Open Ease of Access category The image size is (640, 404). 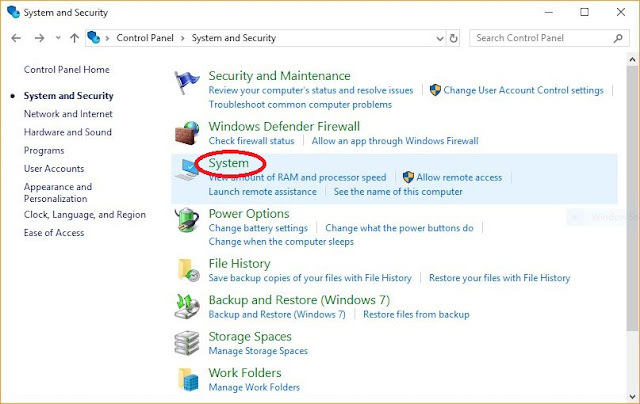[x=54, y=233]
